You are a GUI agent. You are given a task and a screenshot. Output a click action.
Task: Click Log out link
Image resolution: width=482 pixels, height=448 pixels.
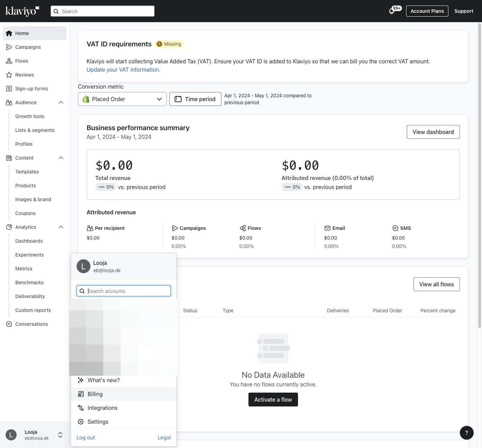point(86,438)
